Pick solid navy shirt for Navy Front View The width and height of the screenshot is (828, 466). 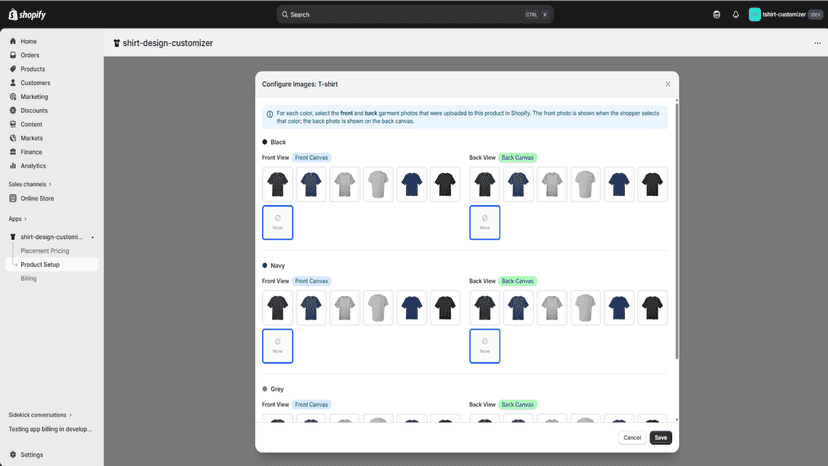(x=412, y=307)
